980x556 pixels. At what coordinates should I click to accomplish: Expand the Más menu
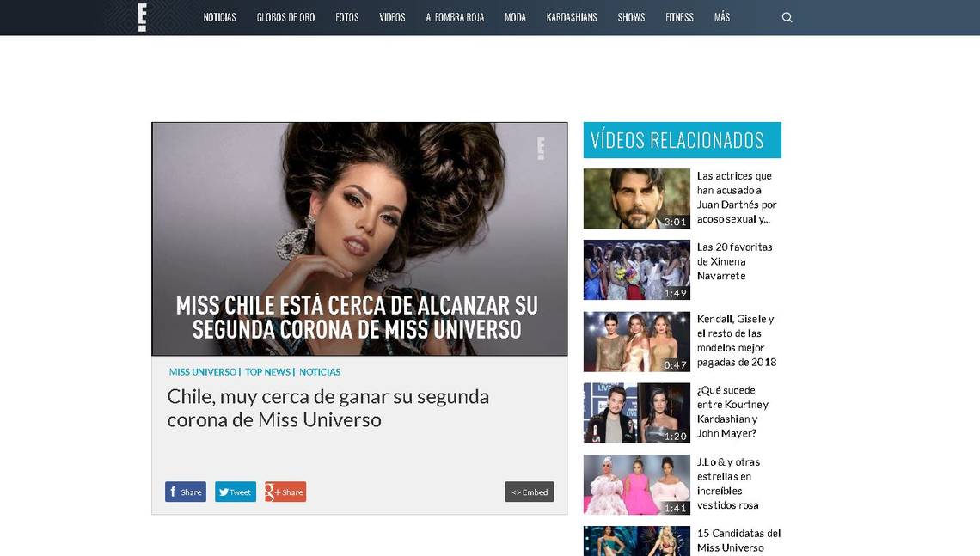tap(722, 17)
